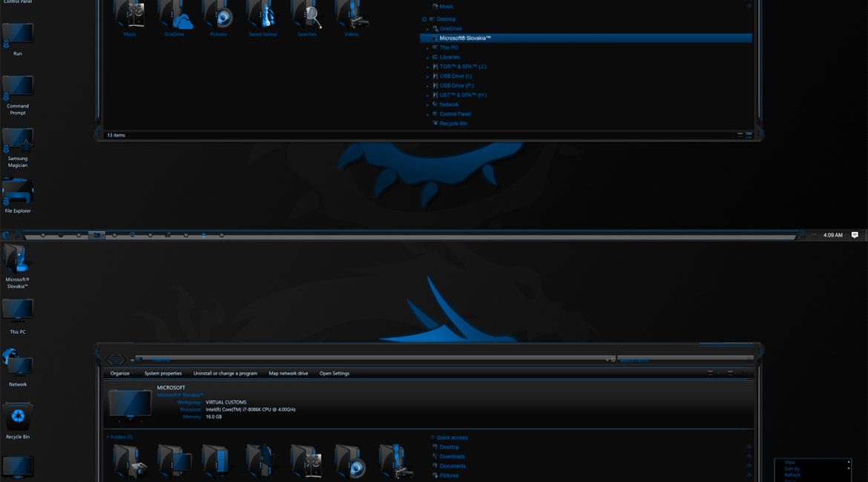The height and width of the screenshot is (482, 868).
Task: Switch upper window to details view
Action: 740,134
